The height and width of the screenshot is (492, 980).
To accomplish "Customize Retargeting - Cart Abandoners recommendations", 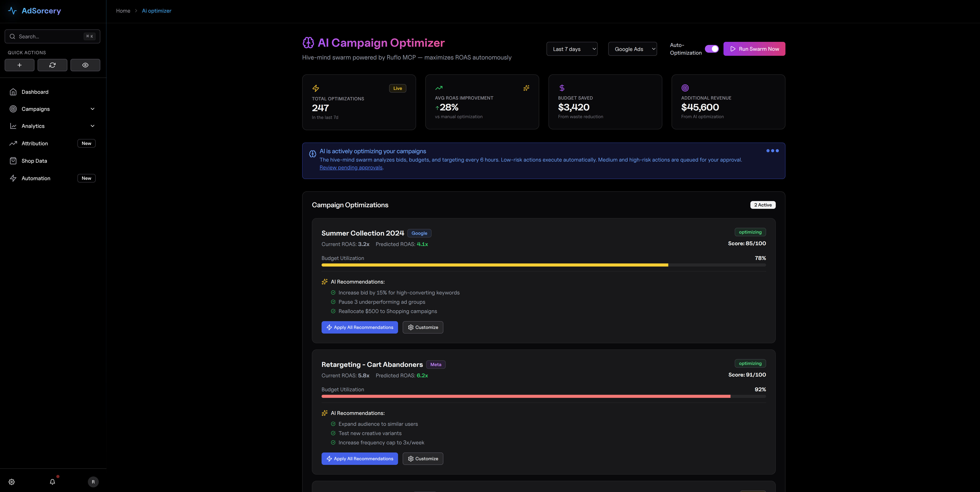I will click(423, 458).
